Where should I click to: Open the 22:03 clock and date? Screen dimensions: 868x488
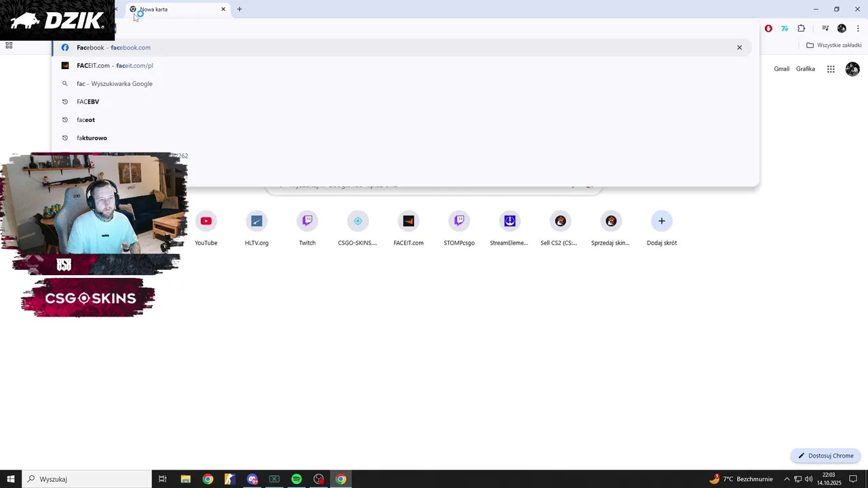pos(829,479)
